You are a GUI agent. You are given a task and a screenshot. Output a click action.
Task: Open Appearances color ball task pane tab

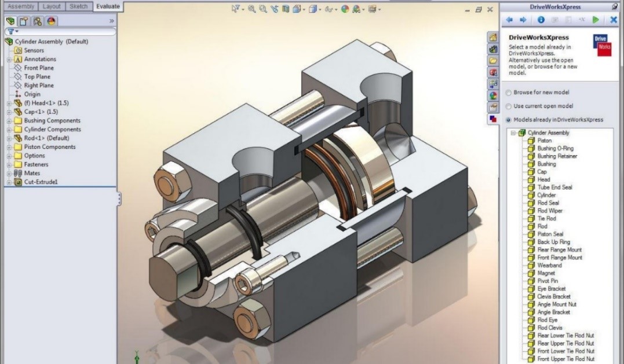494,95
